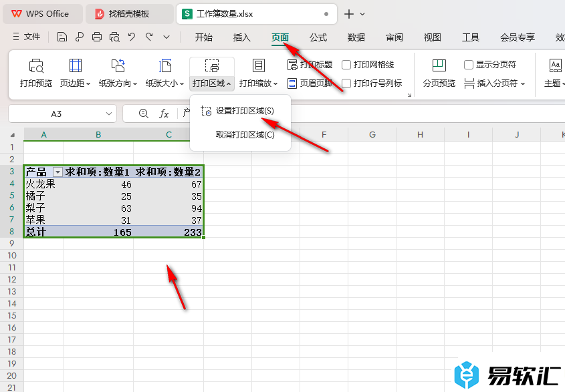Viewport: 565px width, 392px height.
Task: Click the Save icon in quick toolbar
Action: (x=62, y=37)
